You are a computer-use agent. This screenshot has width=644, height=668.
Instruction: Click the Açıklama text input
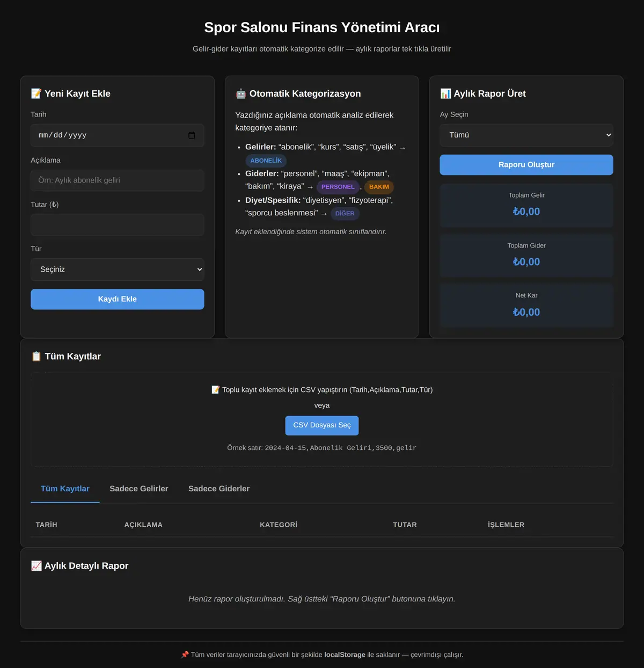point(118,180)
